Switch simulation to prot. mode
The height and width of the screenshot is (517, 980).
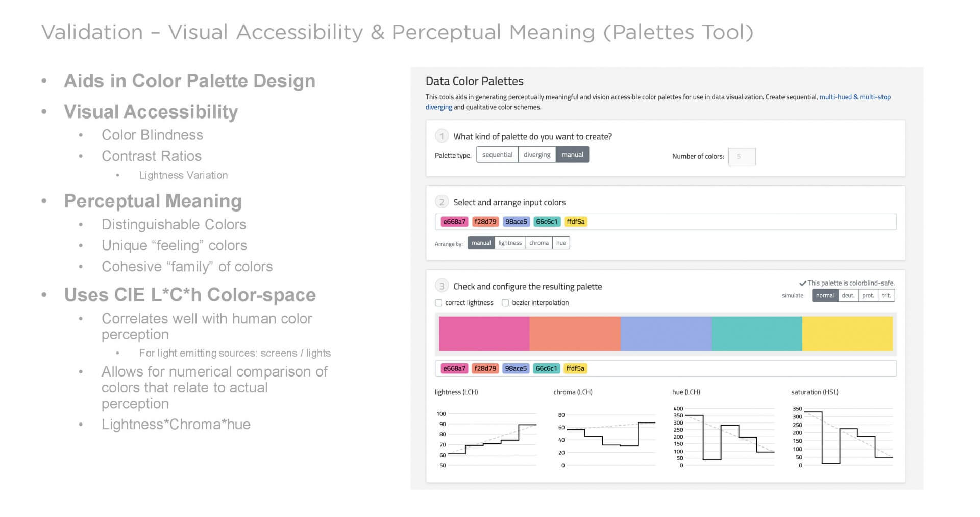click(867, 295)
